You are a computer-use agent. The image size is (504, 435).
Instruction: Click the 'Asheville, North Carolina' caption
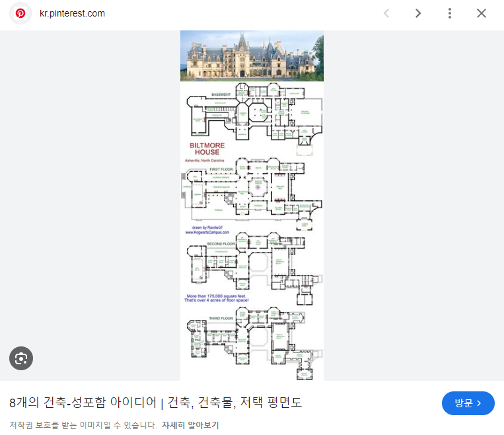coord(204,161)
